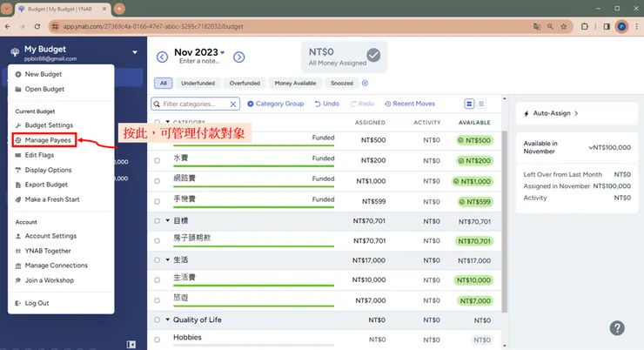Click the NT$10,000 available pill for 生活費

click(473, 280)
